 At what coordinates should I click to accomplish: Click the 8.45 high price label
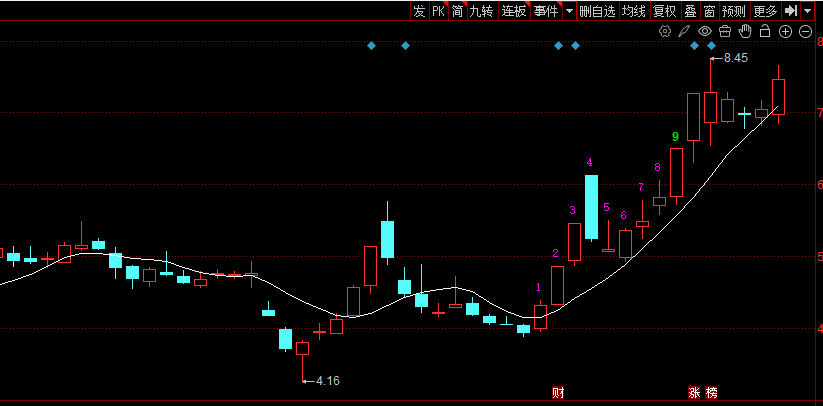pos(736,58)
